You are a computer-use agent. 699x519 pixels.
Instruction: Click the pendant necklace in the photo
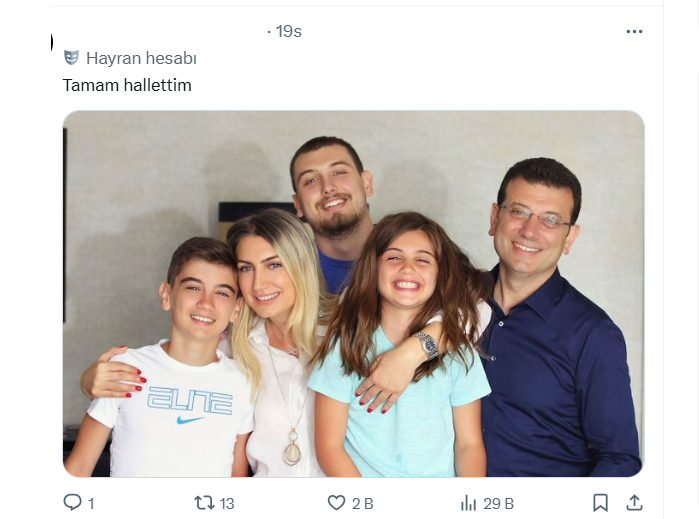click(x=292, y=453)
